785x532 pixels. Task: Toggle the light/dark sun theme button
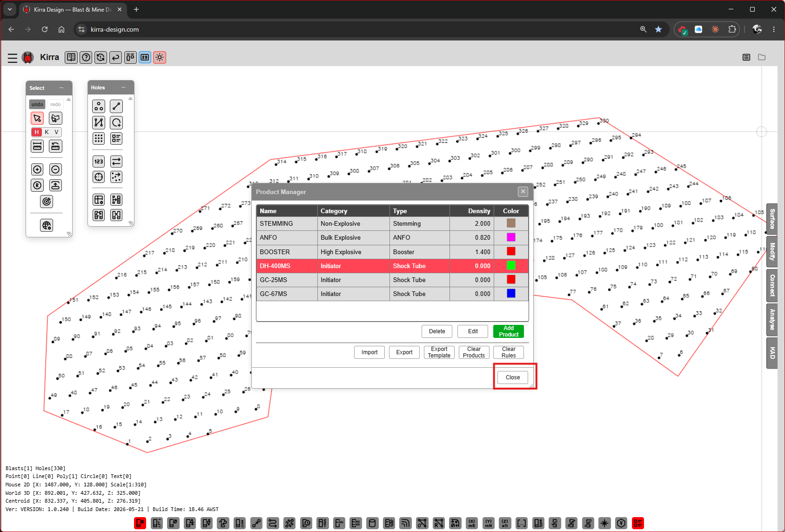click(x=160, y=57)
